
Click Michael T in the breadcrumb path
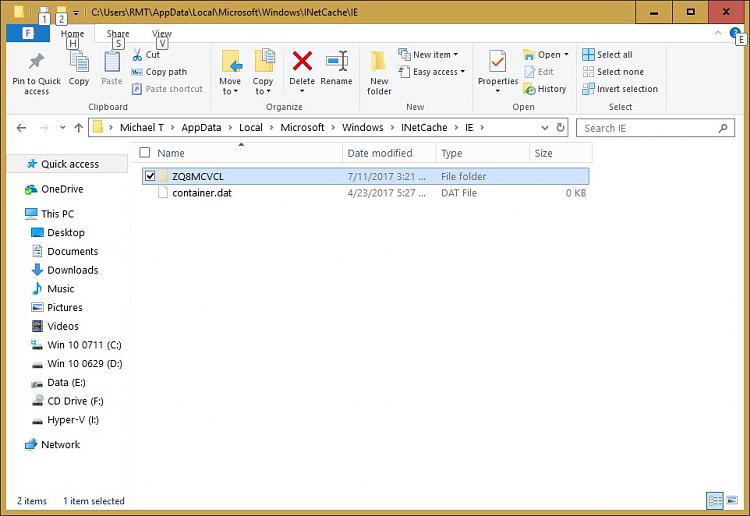point(142,128)
